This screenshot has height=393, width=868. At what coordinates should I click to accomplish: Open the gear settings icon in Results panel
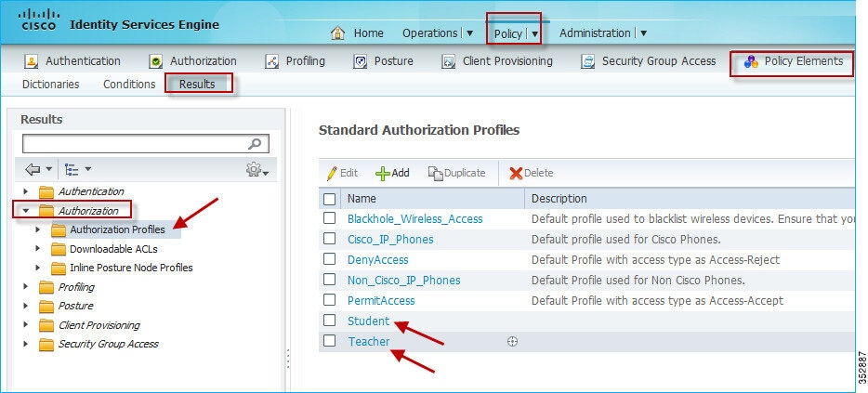254,169
